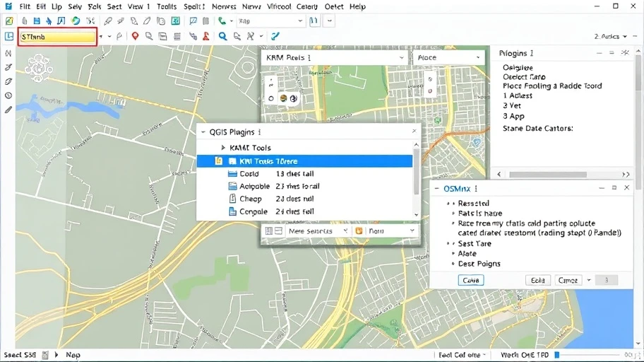Click the red stamp-person toolbar icon
The image size is (644, 362).
point(206,36)
